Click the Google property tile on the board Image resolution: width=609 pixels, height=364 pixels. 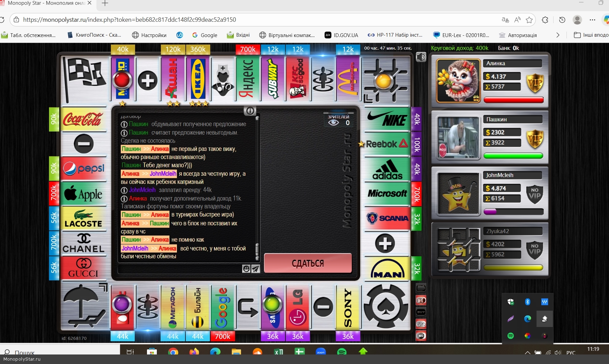coord(223,307)
